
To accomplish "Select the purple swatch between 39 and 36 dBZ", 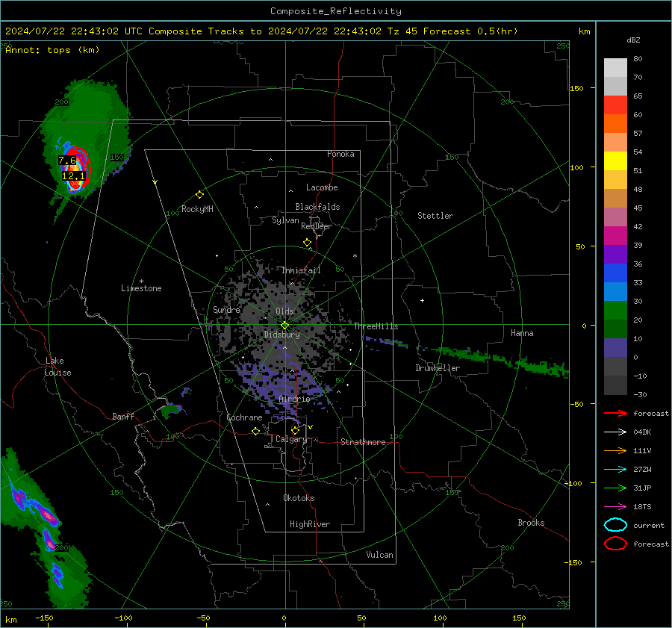I will pyautogui.click(x=615, y=254).
